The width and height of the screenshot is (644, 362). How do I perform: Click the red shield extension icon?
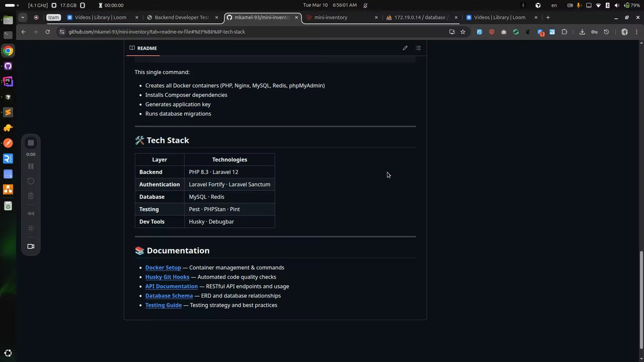(492, 32)
